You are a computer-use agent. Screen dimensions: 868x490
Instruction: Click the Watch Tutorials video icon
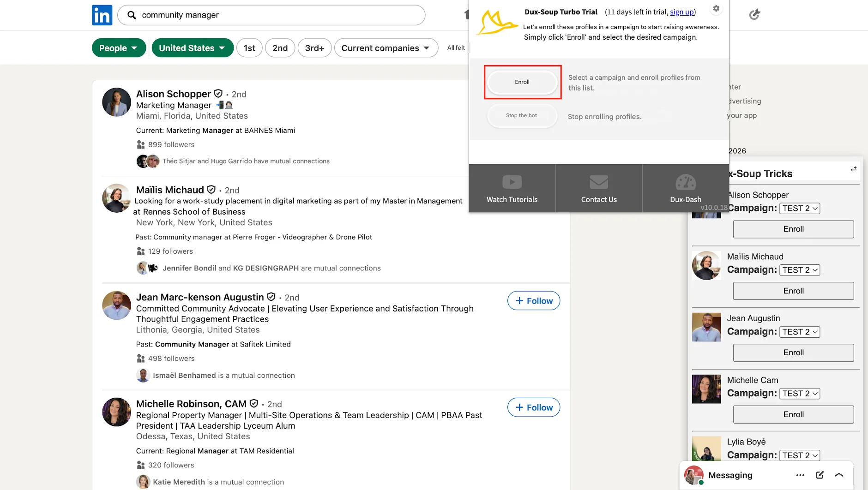click(x=512, y=182)
